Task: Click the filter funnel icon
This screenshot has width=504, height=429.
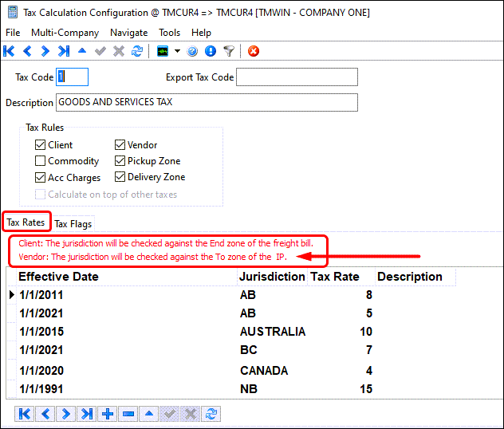Action: click(229, 51)
